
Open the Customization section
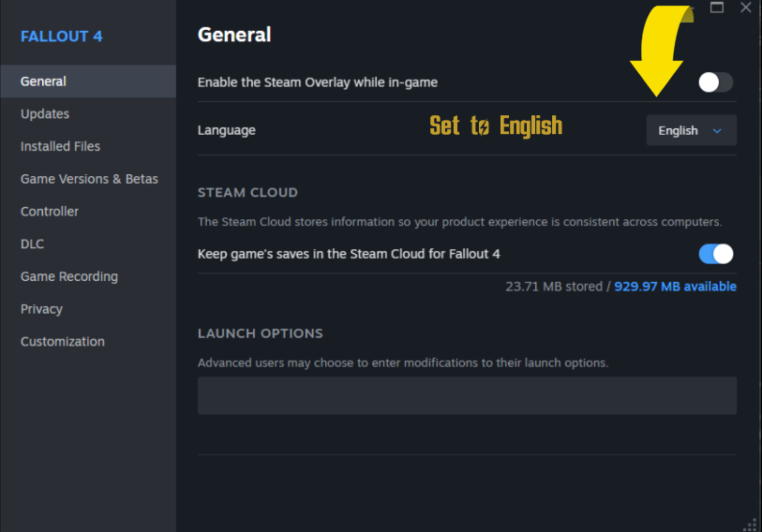pos(63,342)
